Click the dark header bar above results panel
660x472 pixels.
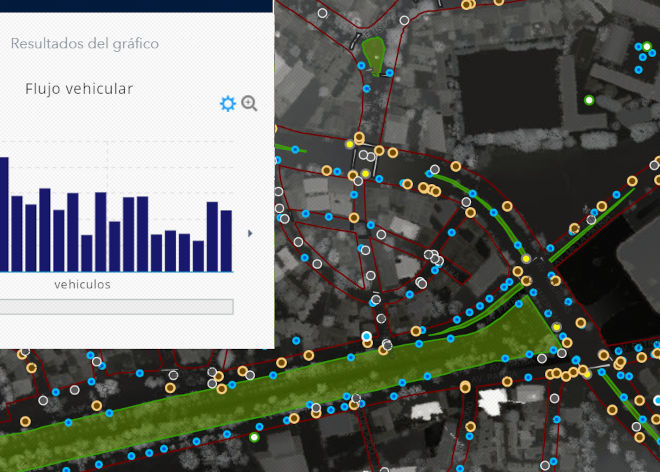click(x=136, y=5)
